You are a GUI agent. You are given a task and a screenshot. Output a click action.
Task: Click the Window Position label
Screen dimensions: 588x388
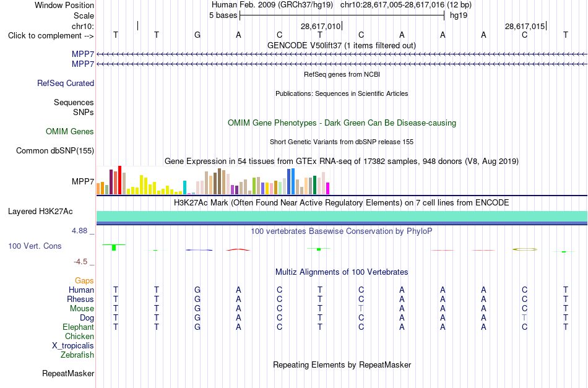tap(64, 5)
